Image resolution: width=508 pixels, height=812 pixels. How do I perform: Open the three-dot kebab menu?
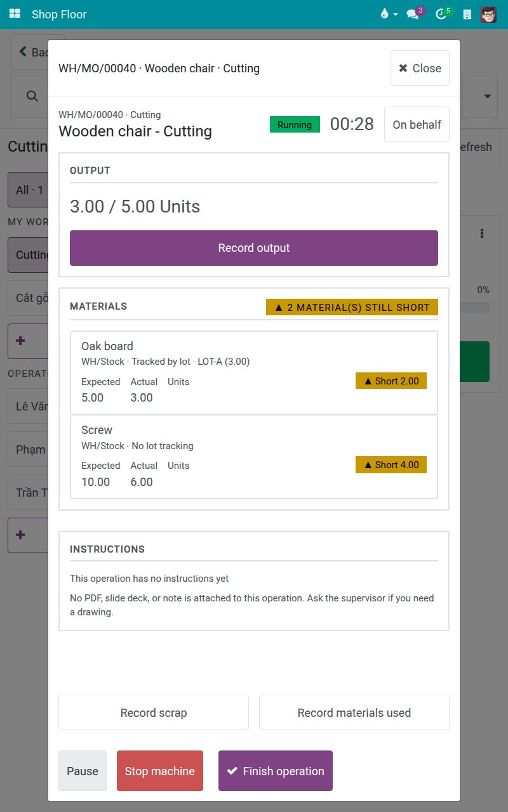pyautogui.click(x=483, y=233)
